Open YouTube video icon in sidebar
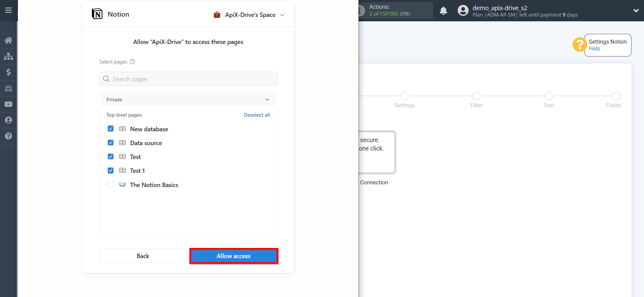 [x=8, y=104]
